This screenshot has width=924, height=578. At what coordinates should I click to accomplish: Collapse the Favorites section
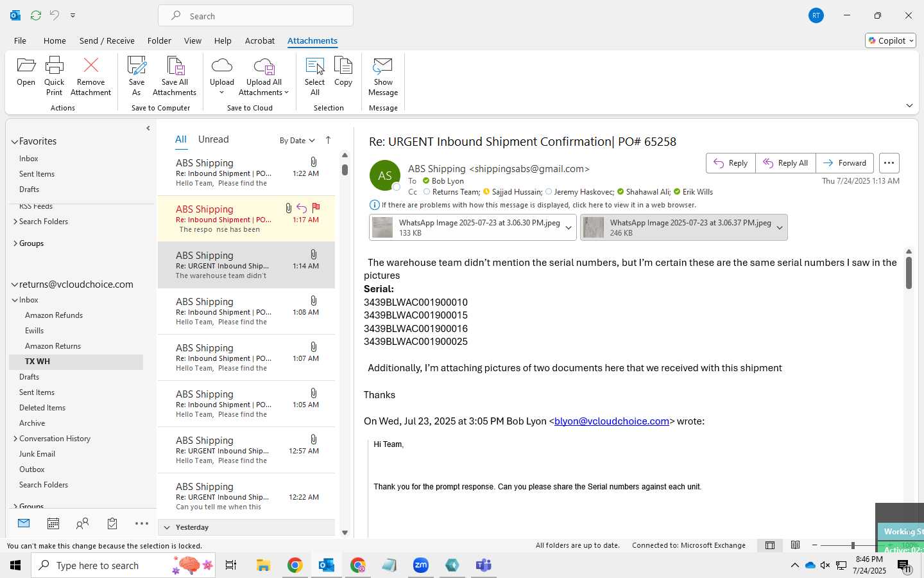(x=15, y=141)
